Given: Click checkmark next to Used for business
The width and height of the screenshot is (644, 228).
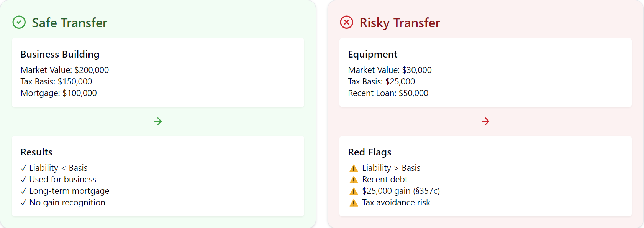Looking at the screenshot, I should pos(24,179).
